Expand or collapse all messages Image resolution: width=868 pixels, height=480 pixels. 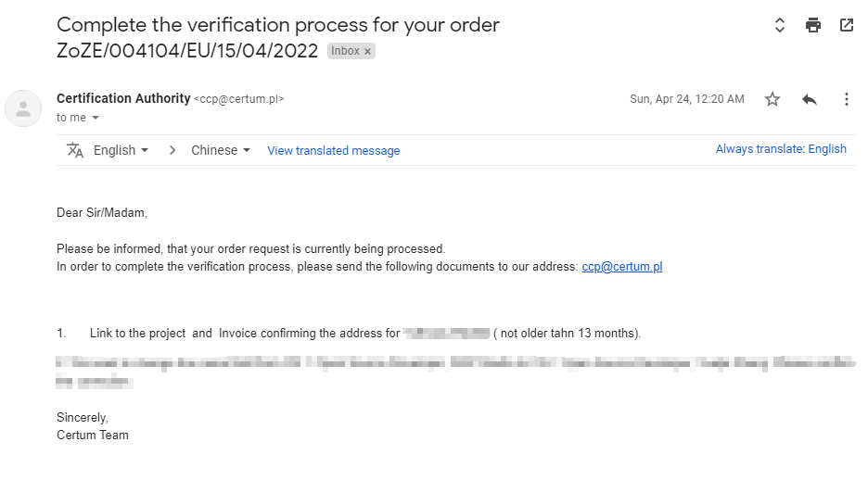tap(780, 25)
